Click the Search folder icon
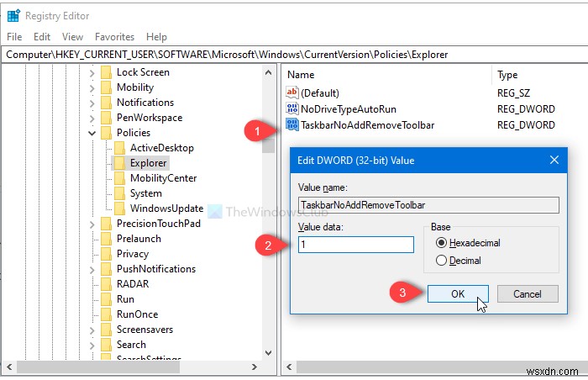The height and width of the screenshot is (380, 588). tap(107, 345)
